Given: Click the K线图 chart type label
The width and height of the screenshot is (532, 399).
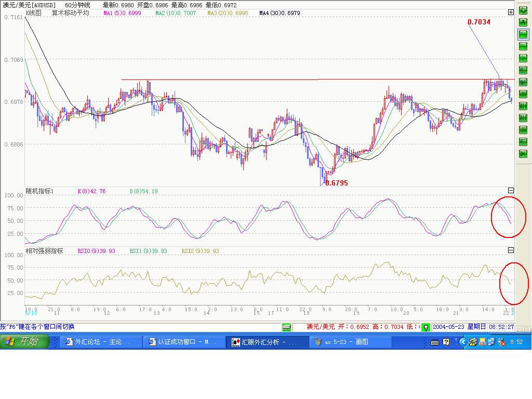Looking at the screenshot, I should pos(34,13).
